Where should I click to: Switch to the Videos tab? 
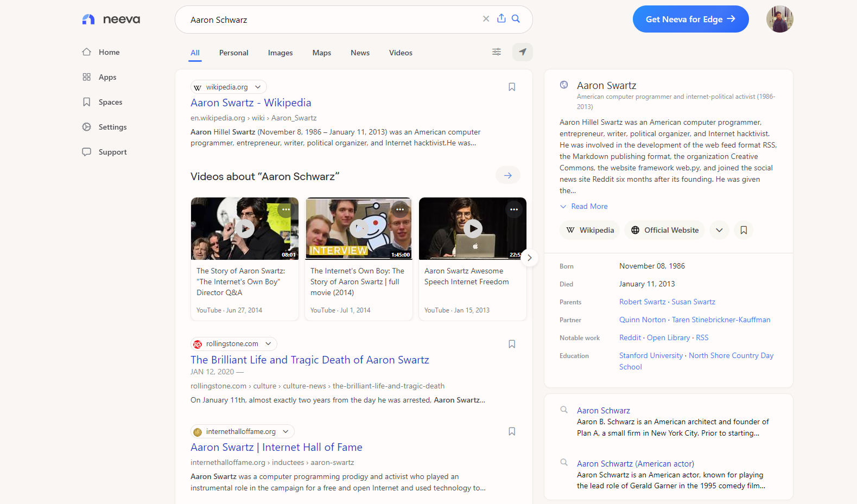point(401,53)
